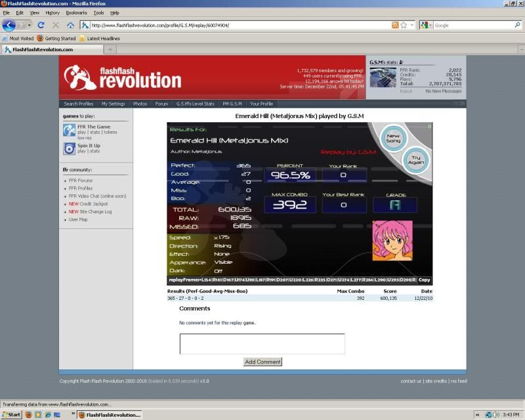This screenshot has height=420, width=525.
Task: Open the Bookmarks menu
Action: tap(76, 12)
